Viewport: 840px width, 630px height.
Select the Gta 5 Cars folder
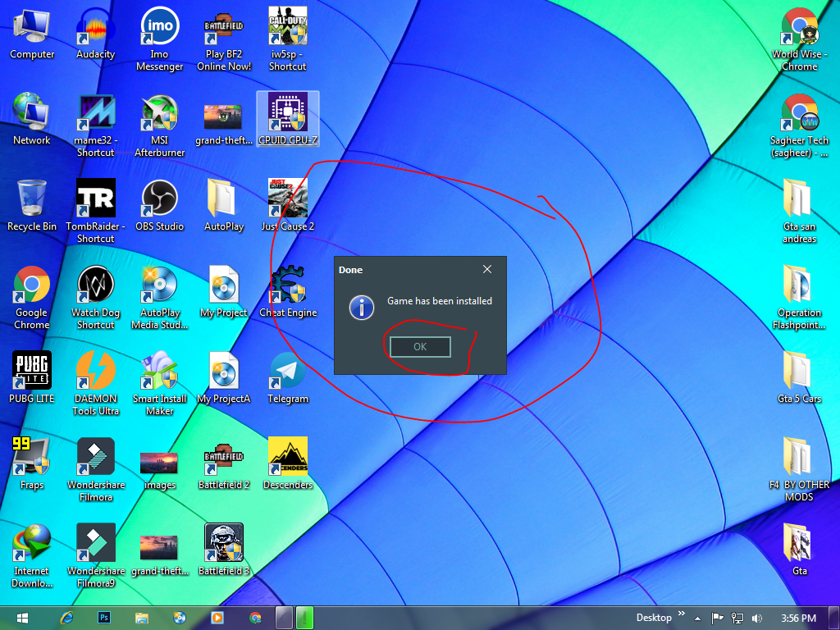799,377
